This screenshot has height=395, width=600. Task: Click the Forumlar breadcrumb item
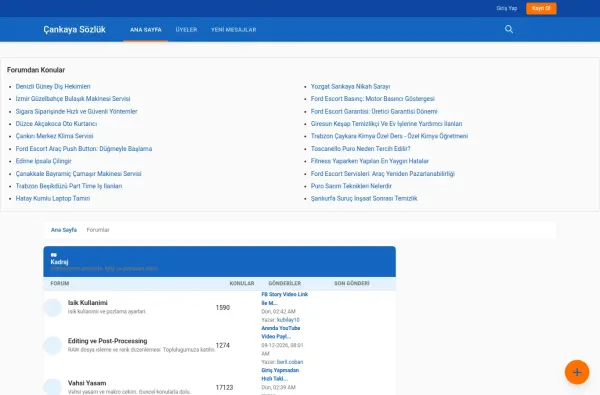click(x=98, y=230)
